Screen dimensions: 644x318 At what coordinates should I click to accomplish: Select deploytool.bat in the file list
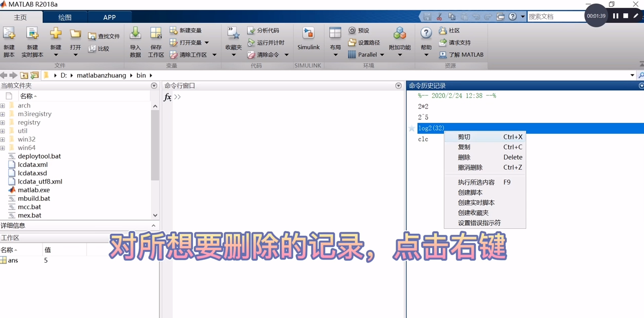39,156
